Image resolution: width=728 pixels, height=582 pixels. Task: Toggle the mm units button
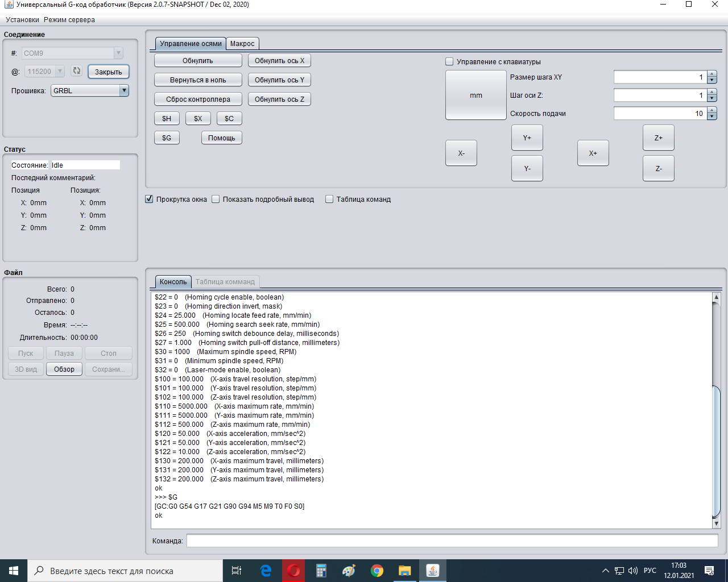pyautogui.click(x=476, y=95)
